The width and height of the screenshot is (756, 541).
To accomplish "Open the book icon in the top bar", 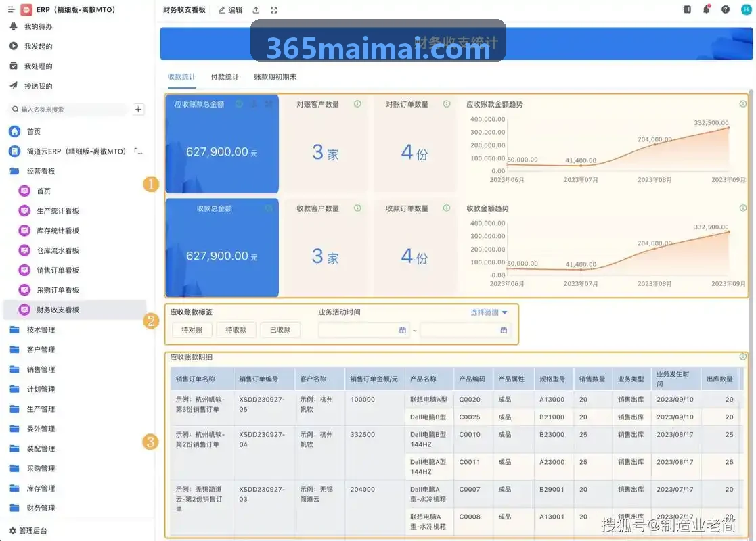I will click(x=687, y=9).
